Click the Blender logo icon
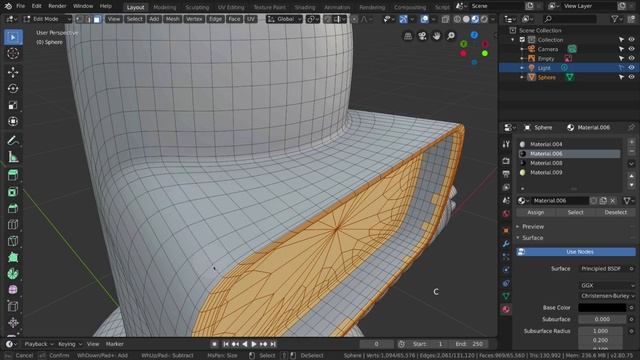640x360 pixels. coord(8,6)
